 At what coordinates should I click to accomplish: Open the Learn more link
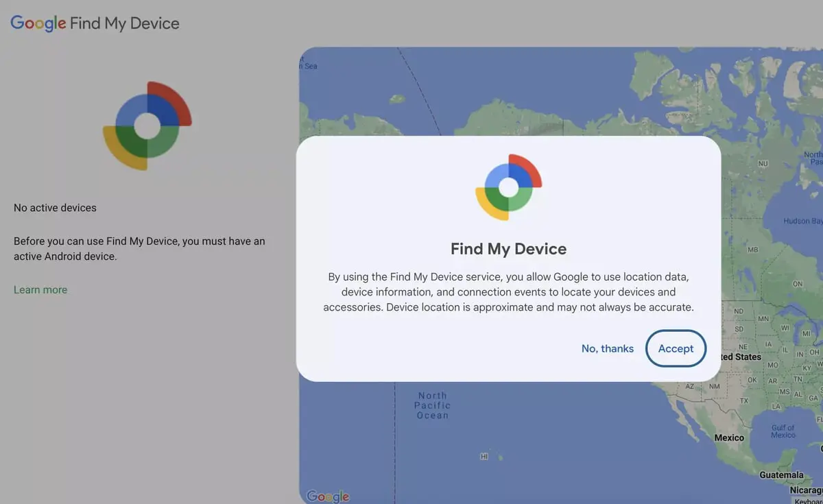point(40,289)
